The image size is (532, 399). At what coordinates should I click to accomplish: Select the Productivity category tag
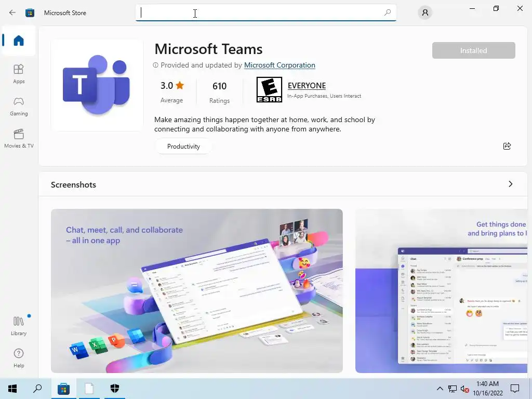click(x=183, y=146)
